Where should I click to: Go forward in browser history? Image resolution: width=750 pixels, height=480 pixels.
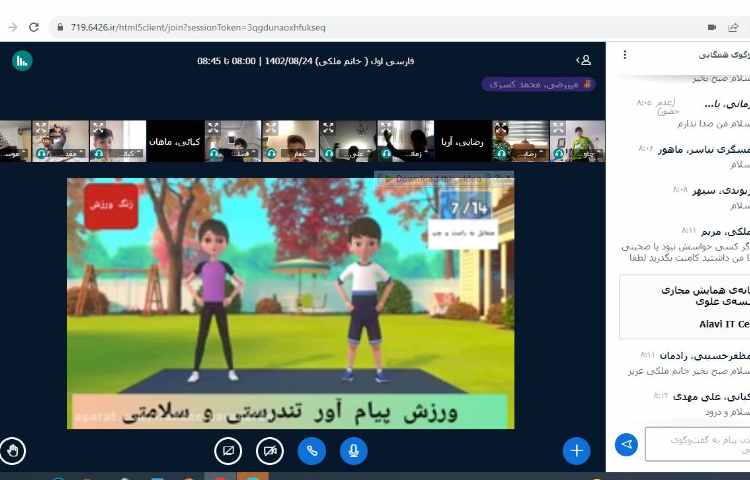click(x=13, y=27)
